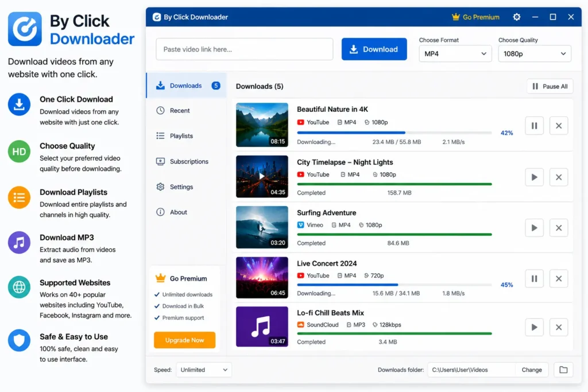This screenshot has height=392, width=588.
Task: Open the Choose Format MP4 dropdown
Action: tap(455, 53)
